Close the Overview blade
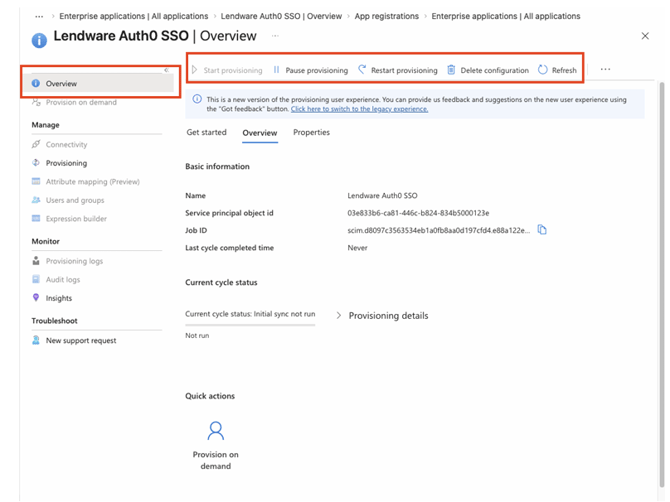The image size is (670, 502). (644, 36)
